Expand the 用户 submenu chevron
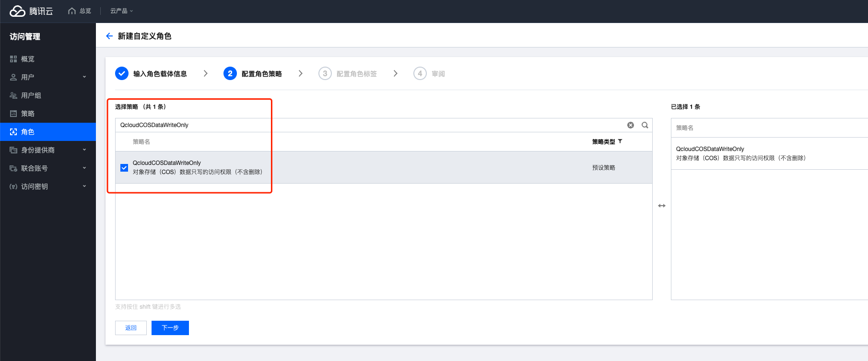The width and height of the screenshot is (868, 361). tap(84, 77)
